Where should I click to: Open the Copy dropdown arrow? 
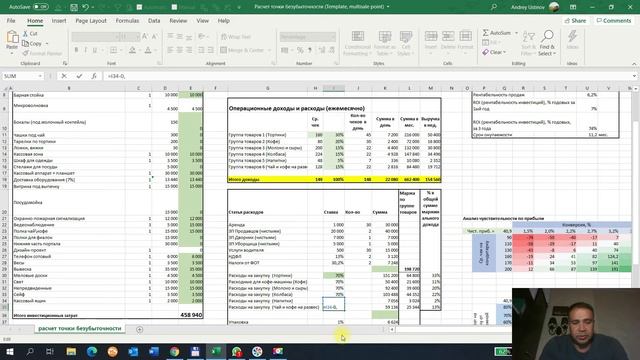pyautogui.click(x=47, y=43)
